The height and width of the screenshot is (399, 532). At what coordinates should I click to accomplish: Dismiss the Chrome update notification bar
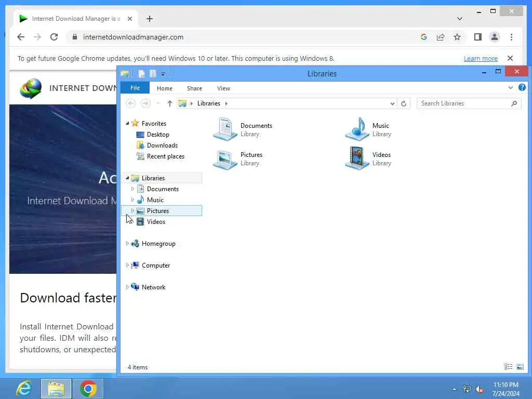[x=510, y=58]
